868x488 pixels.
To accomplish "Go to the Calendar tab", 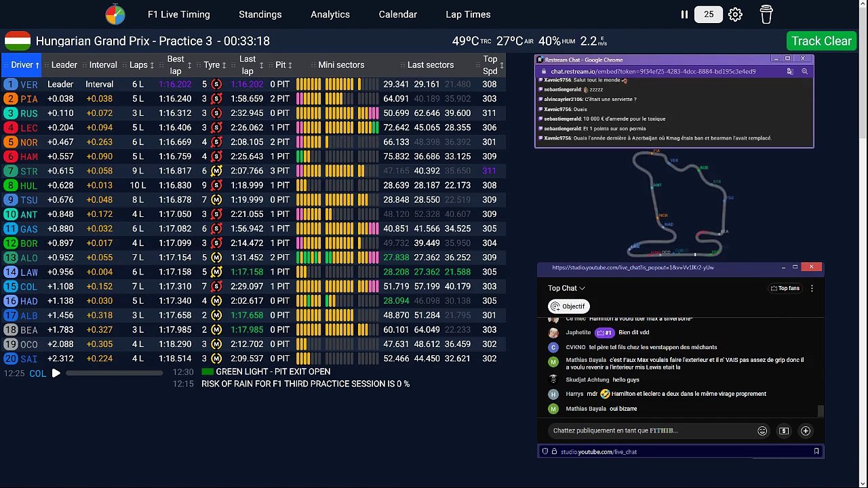I will [x=398, y=14].
